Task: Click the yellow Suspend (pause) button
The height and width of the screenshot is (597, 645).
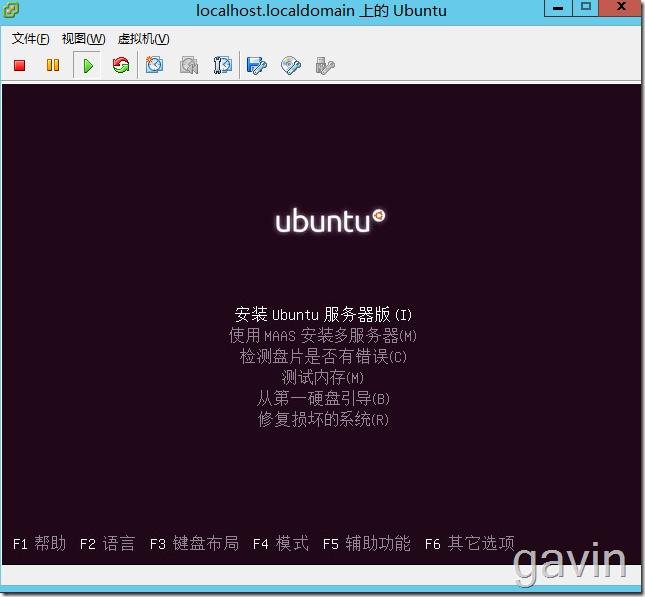Action: tap(53, 65)
